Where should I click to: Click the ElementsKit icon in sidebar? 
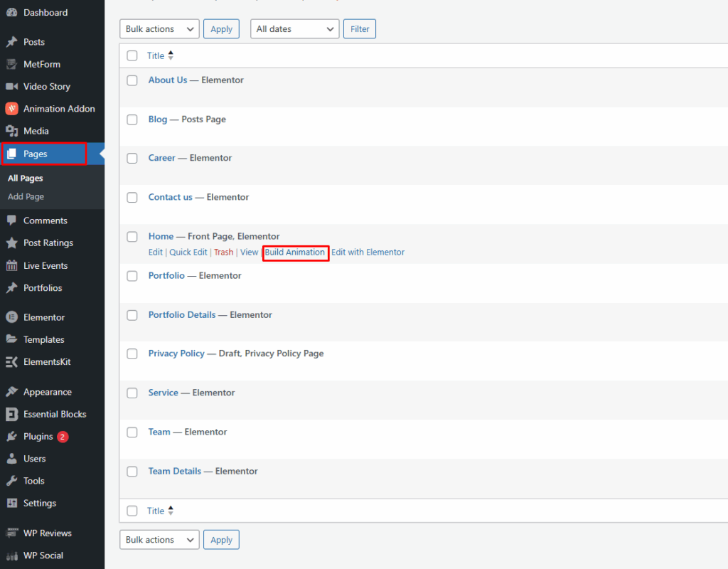click(x=11, y=362)
